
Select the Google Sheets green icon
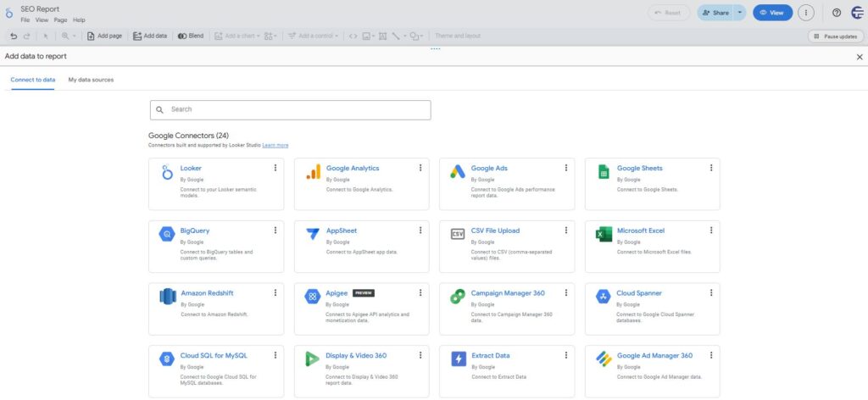pos(604,172)
